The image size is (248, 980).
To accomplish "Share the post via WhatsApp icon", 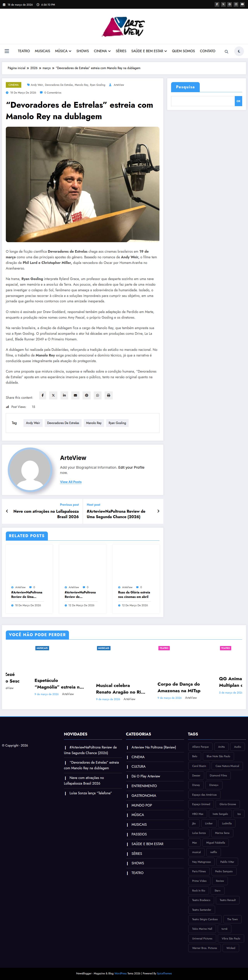I will pyautogui.click(x=98, y=395).
